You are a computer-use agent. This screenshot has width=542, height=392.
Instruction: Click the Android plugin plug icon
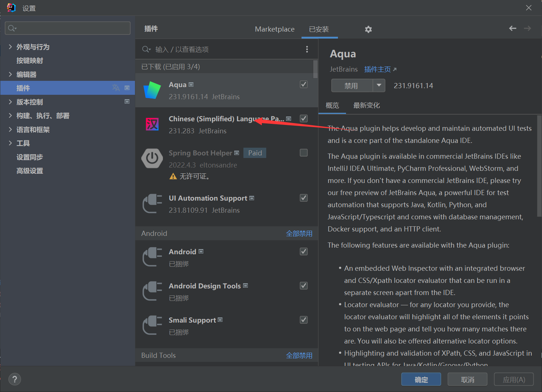coord(152,257)
